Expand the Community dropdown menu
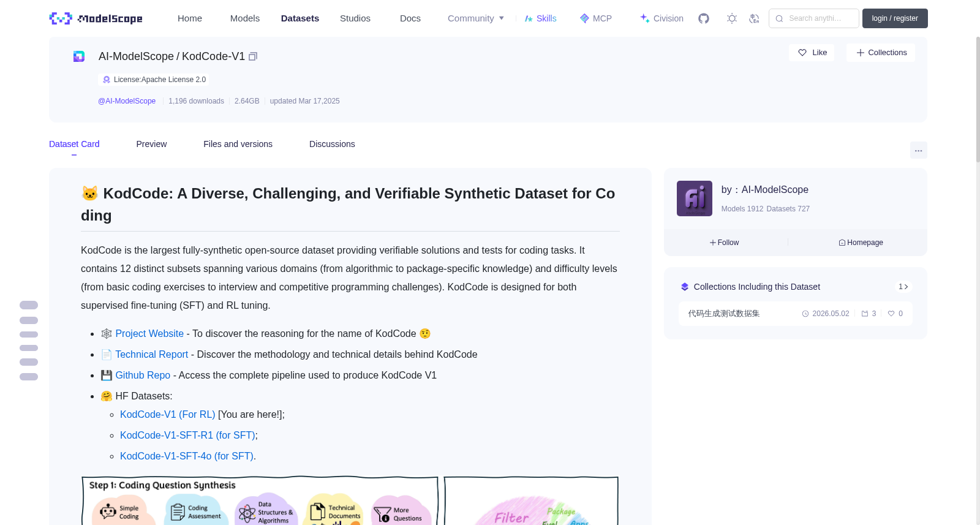 coord(476,18)
